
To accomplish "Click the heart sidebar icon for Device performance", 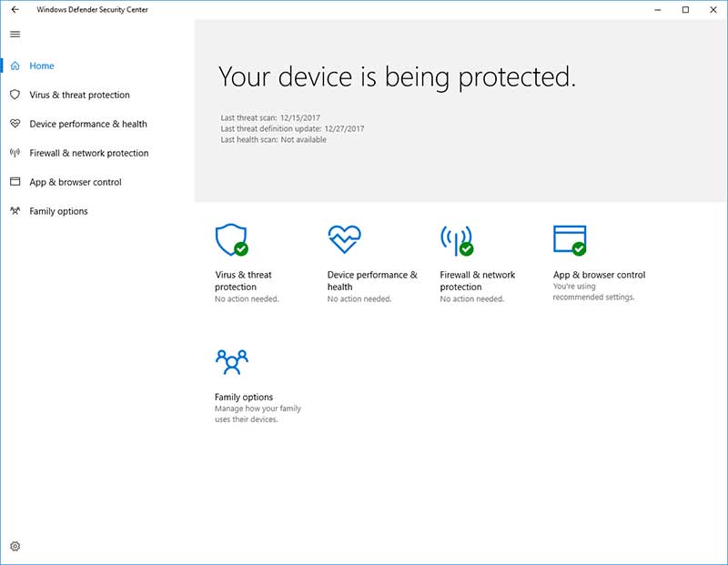I will pos(15,124).
